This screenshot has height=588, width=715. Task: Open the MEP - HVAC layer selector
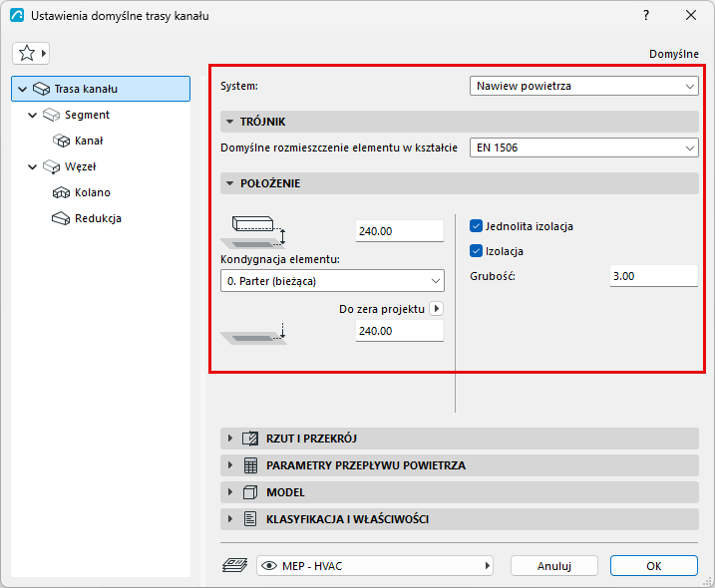pos(375,566)
